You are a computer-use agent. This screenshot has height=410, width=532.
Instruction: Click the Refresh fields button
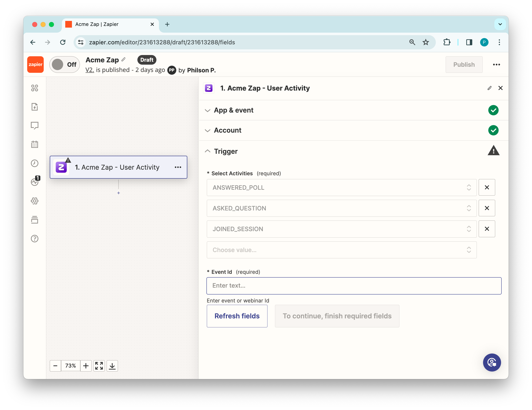[x=237, y=316]
